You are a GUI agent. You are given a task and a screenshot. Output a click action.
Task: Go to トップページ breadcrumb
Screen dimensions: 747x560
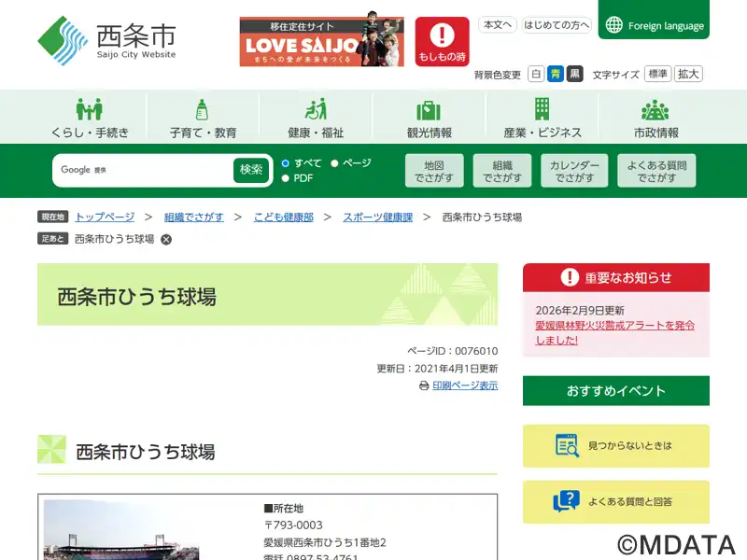tap(105, 217)
